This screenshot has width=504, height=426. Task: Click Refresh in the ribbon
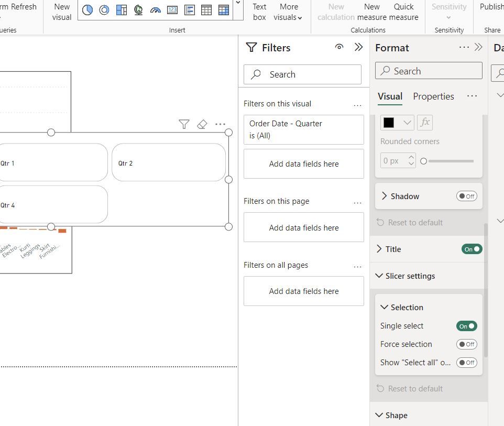point(24,7)
